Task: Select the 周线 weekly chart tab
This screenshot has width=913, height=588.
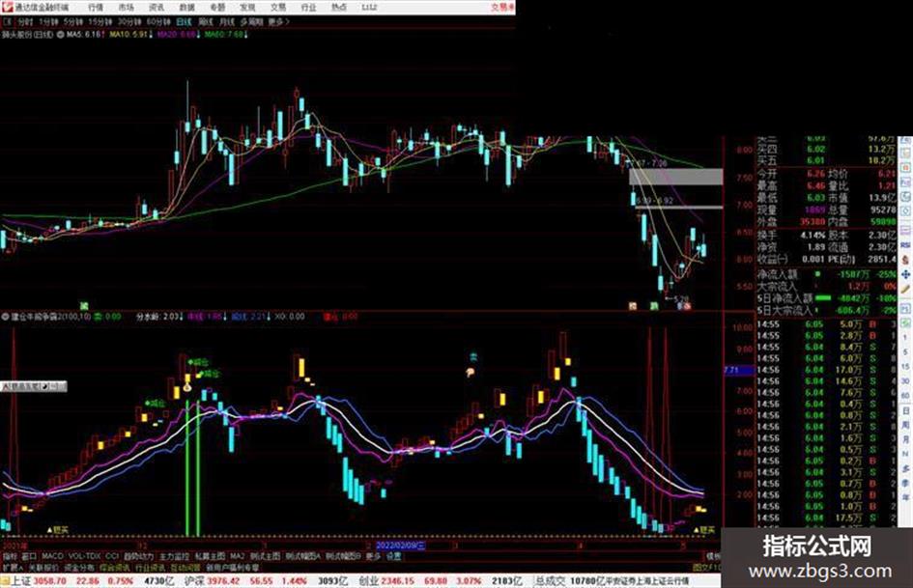Action: [206, 21]
